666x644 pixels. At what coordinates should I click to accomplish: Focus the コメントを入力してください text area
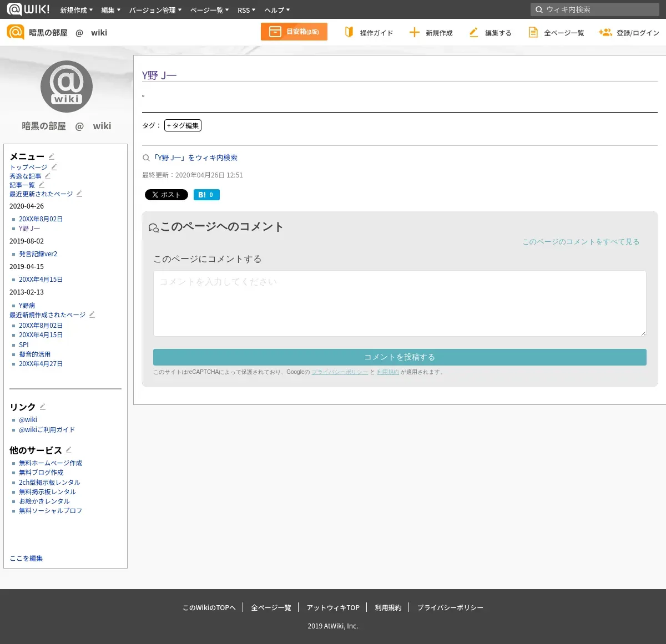[x=400, y=303]
